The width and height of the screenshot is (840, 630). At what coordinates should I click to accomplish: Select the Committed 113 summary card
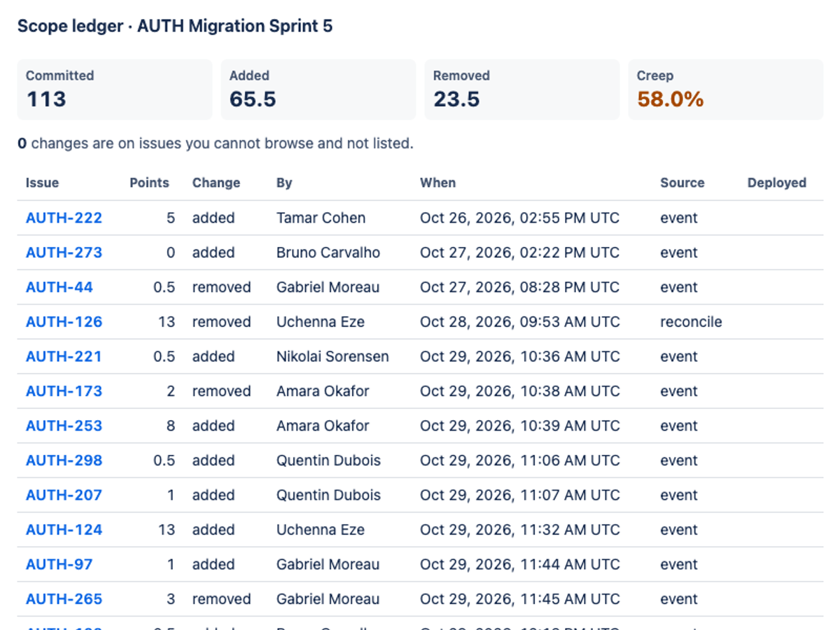[x=115, y=90]
